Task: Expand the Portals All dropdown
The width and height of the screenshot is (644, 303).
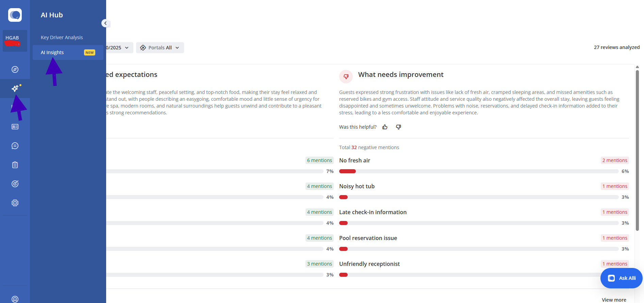Action: [160, 48]
